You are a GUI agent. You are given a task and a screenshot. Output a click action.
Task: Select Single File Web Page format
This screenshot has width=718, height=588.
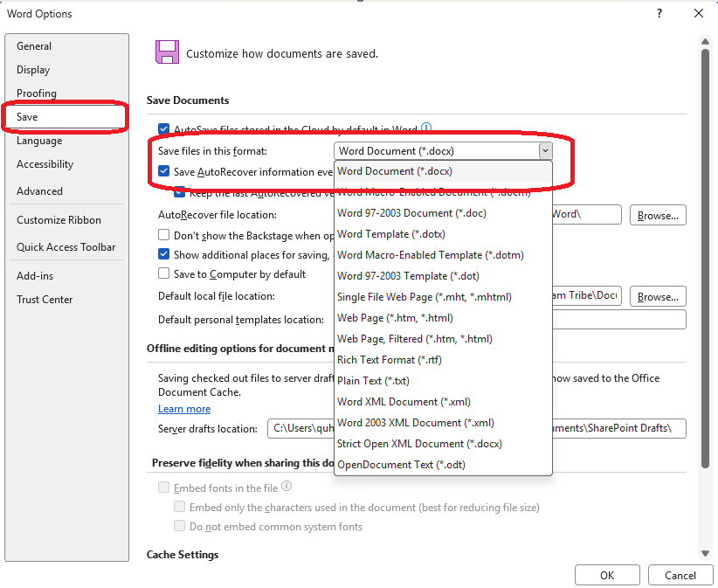[x=443, y=297]
